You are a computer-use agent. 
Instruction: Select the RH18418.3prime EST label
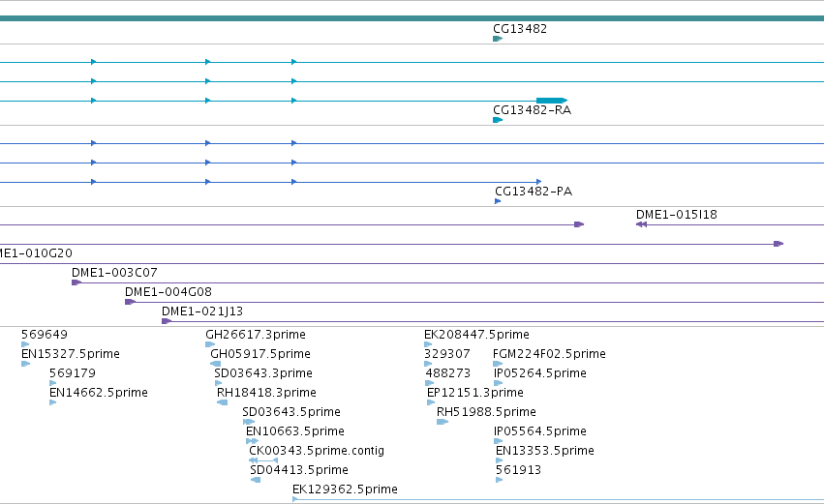266,393
